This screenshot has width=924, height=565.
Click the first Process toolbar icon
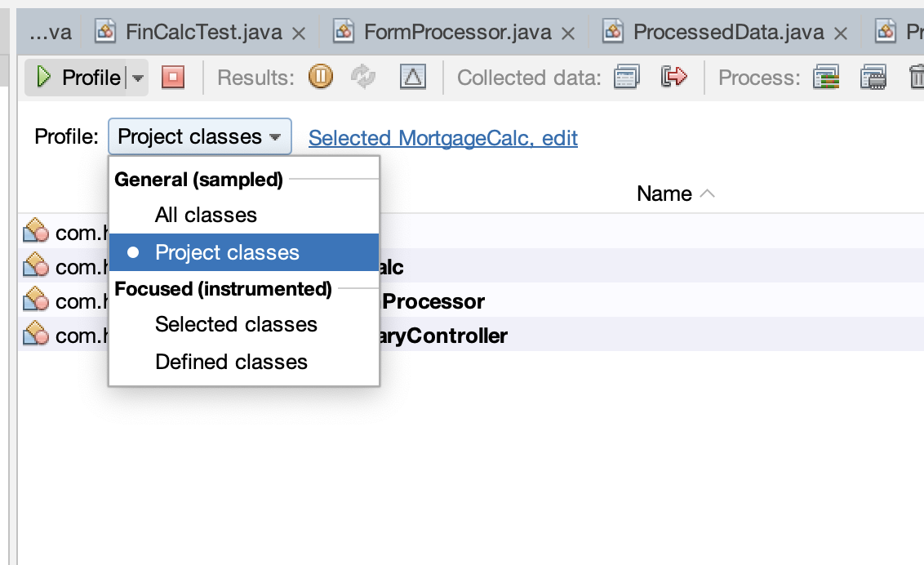(826, 78)
